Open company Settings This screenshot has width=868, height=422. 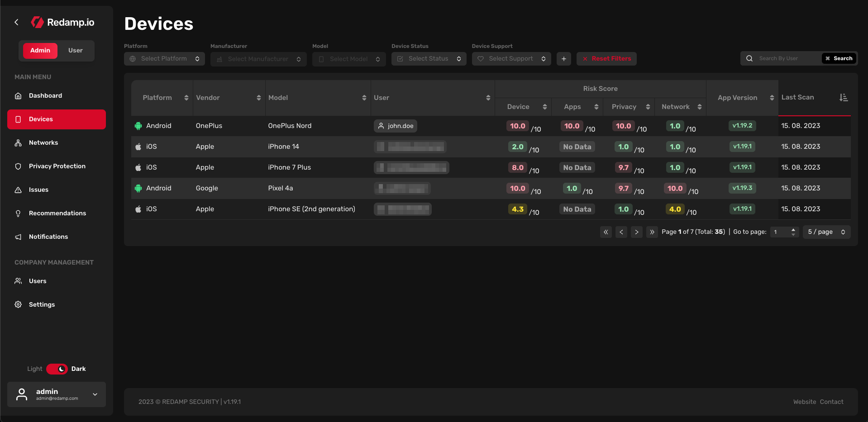pos(57,305)
